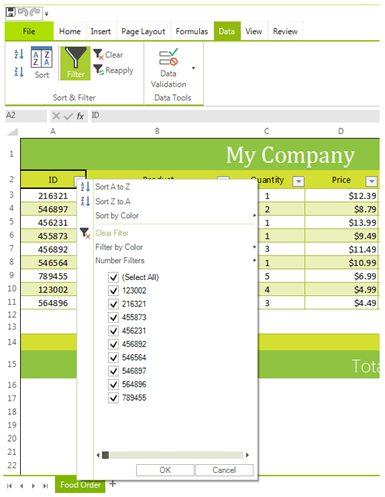Click Cancel in the filter dialog

[224, 470]
